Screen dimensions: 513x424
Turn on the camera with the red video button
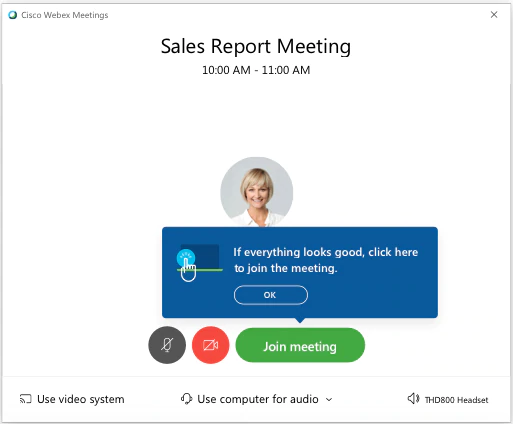tap(211, 345)
